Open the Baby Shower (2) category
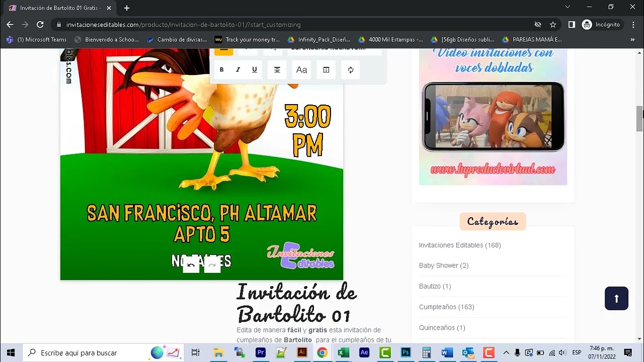Screen dimensions: 644x362 click(444, 265)
